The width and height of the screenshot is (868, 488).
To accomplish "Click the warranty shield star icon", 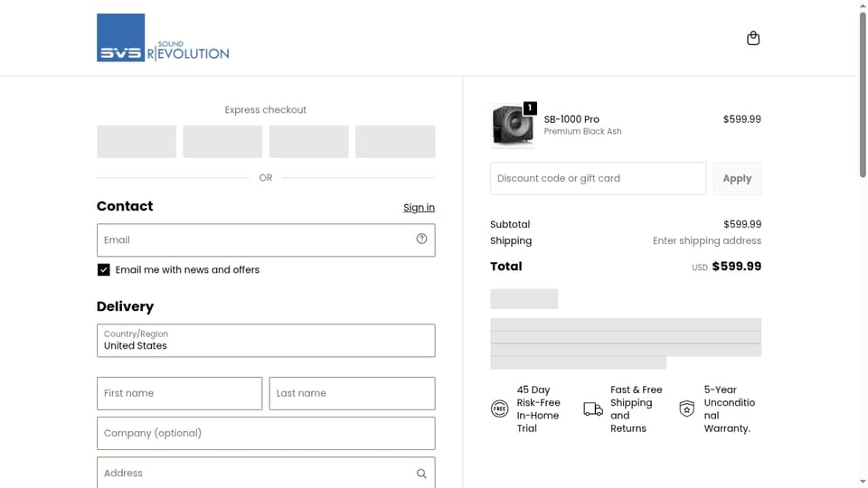I will (686, 408).
